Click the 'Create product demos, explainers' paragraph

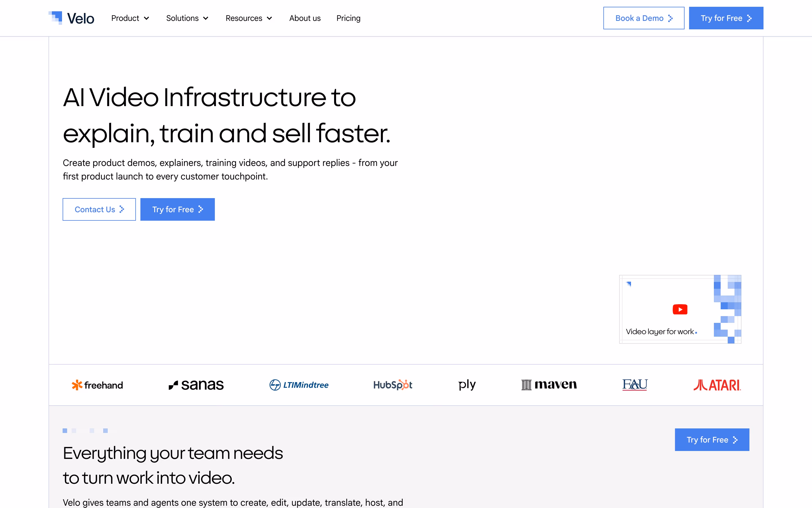[230, 170]
